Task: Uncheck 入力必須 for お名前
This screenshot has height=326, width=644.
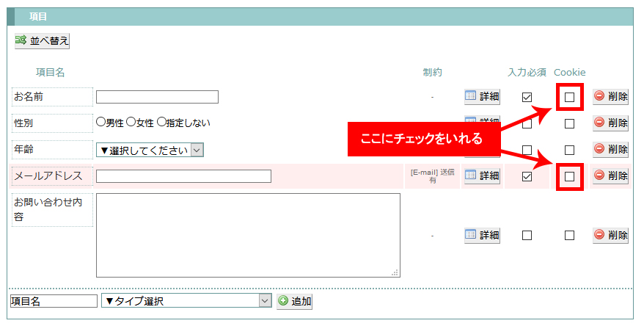Action: point(527,97)
